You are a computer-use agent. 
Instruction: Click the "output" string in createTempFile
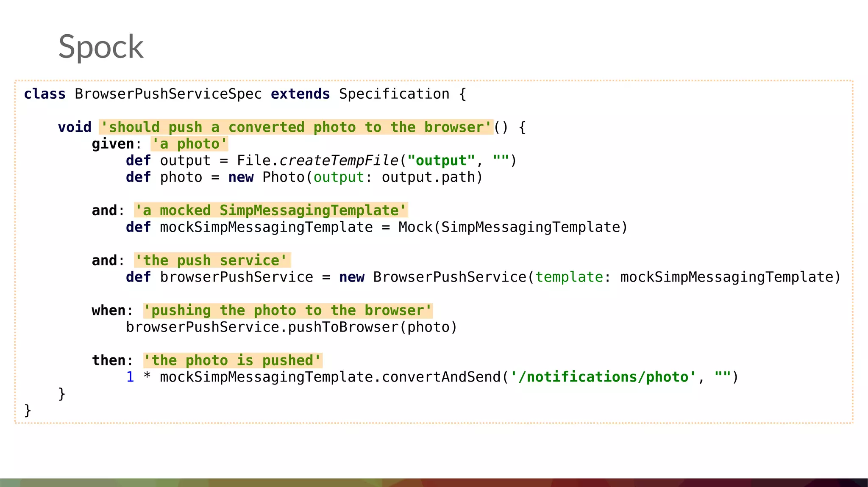(441, 160)
